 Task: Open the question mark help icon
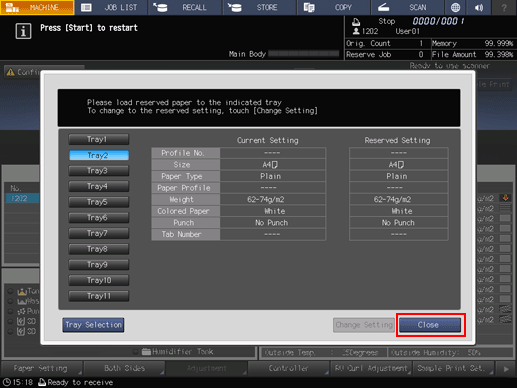(x=504, y=7)
